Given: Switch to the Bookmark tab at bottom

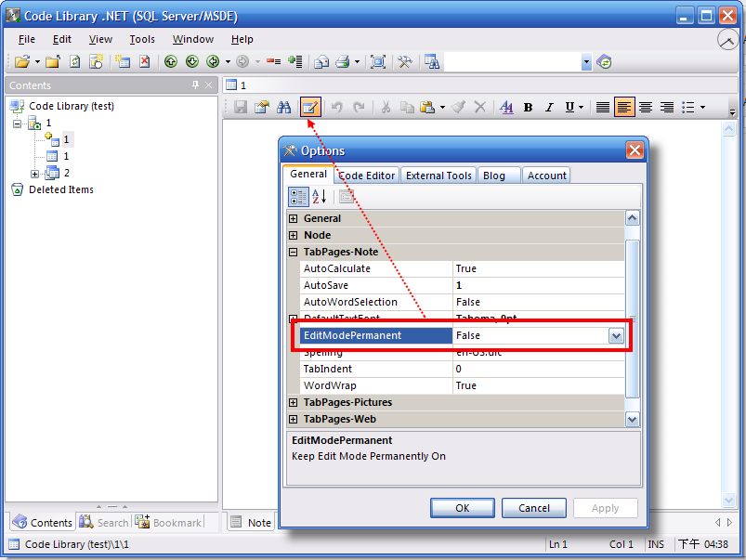Looking at the screenshot, I should coord(168,523).
